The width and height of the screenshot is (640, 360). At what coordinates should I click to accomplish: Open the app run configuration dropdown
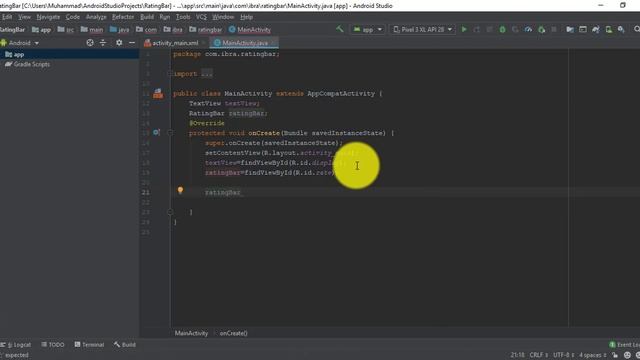pos(368,29)
